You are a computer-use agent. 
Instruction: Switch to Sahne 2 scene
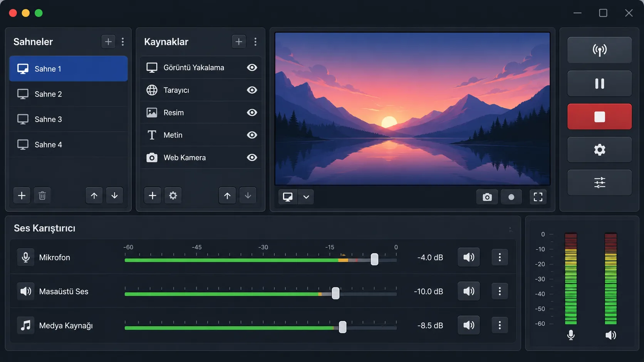coord(68,94)
